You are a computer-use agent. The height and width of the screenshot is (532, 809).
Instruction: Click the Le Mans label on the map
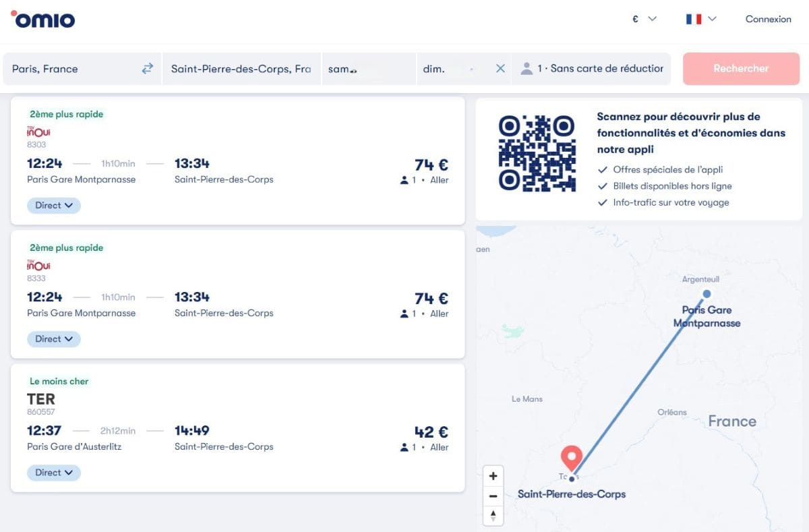(x=527, y=398)
